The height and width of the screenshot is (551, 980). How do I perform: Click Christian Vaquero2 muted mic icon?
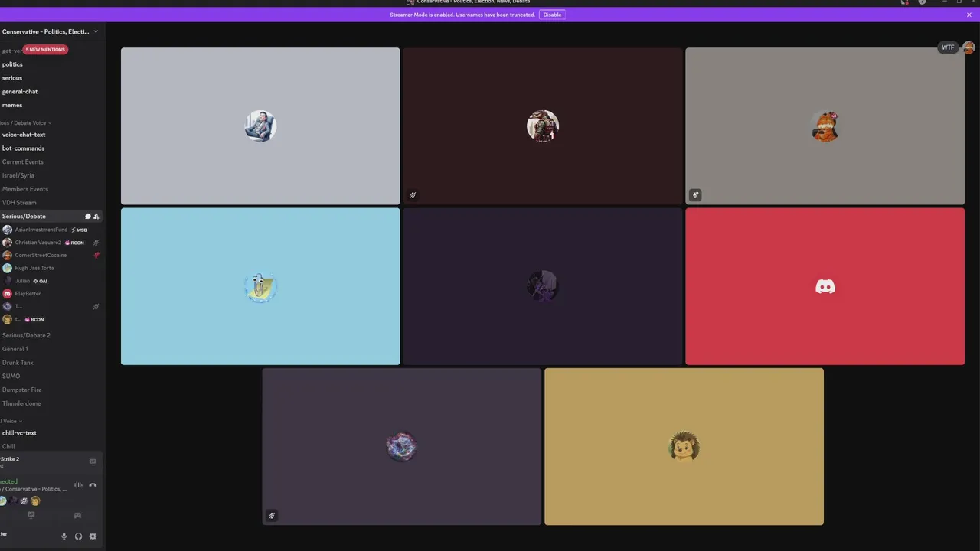[x=96, y=243]
